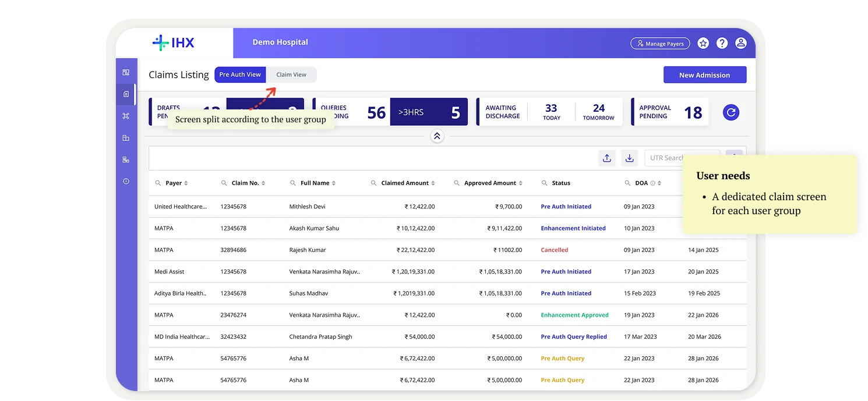The width and height of the screenshot is (868, 401).
Task: Switch to Pre Auth View tab
Action: point(240,74)
